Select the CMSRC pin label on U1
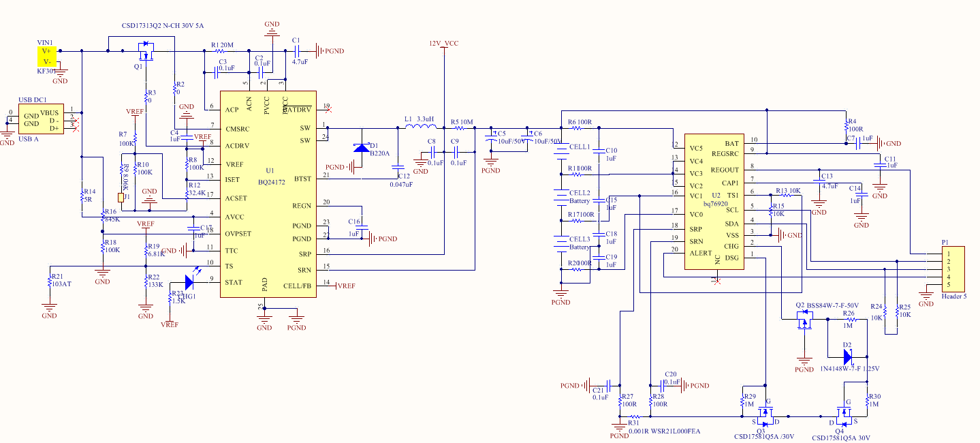Screen dimensions: 980x443 pyautogui.click(x=237, y=128)
